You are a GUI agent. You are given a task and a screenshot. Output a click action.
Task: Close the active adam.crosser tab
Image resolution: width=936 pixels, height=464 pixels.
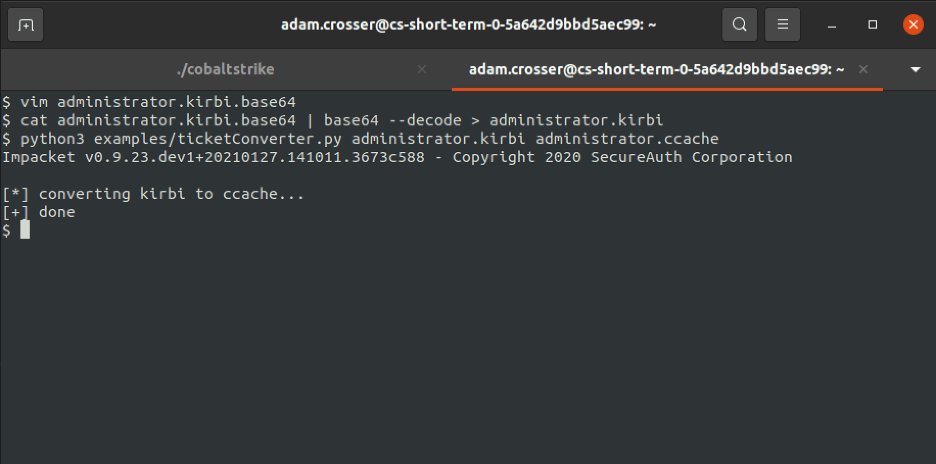click(x=863, y=69)
